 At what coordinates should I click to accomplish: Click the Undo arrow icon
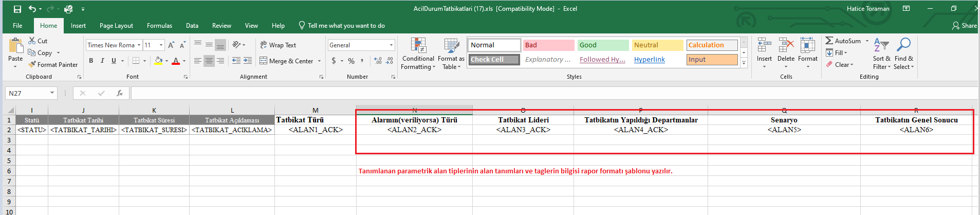(x=32, y=9)
